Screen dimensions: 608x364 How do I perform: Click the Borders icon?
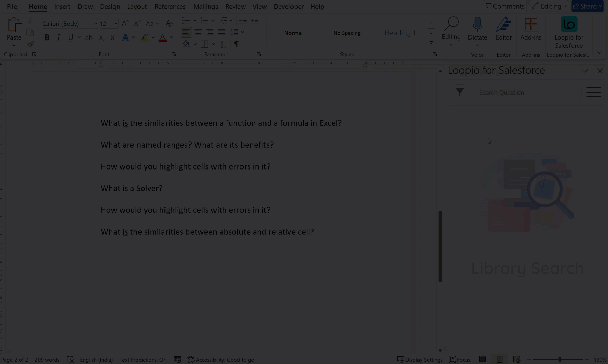(204, 44)
